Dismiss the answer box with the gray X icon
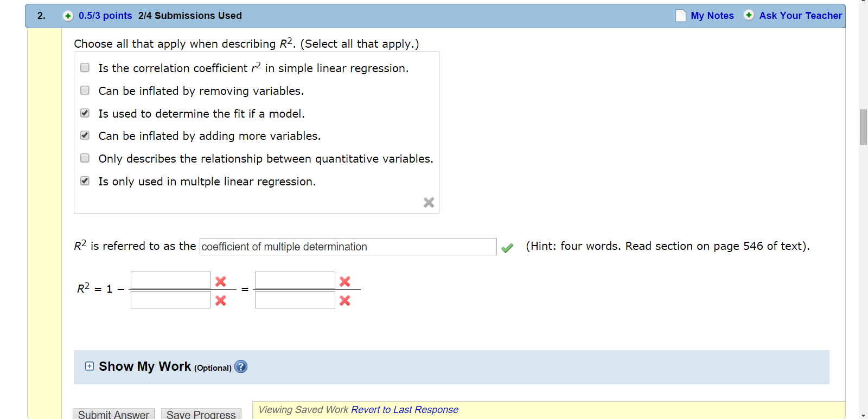 [x=429, y=202]
